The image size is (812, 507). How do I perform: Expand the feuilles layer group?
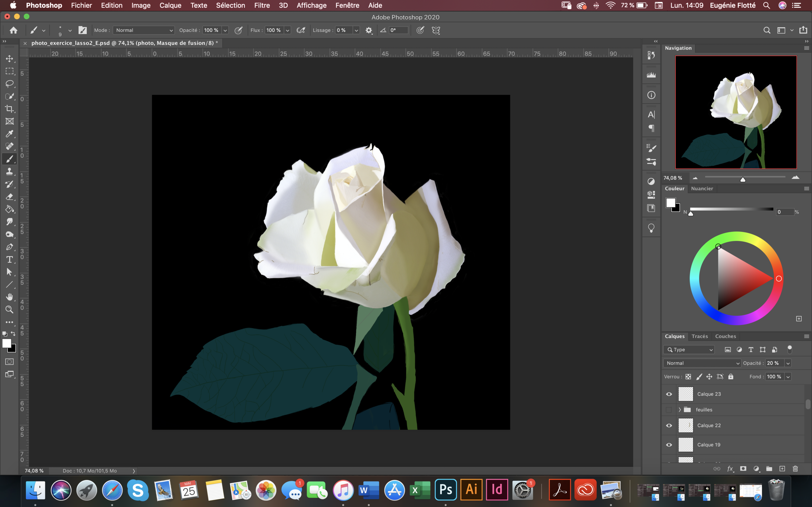pos(679,410)
